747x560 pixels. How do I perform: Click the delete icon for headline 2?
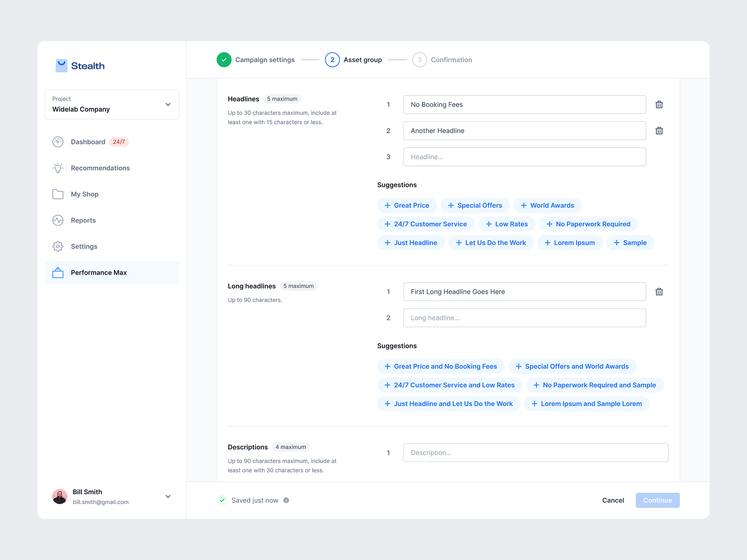tap(659, 131)
